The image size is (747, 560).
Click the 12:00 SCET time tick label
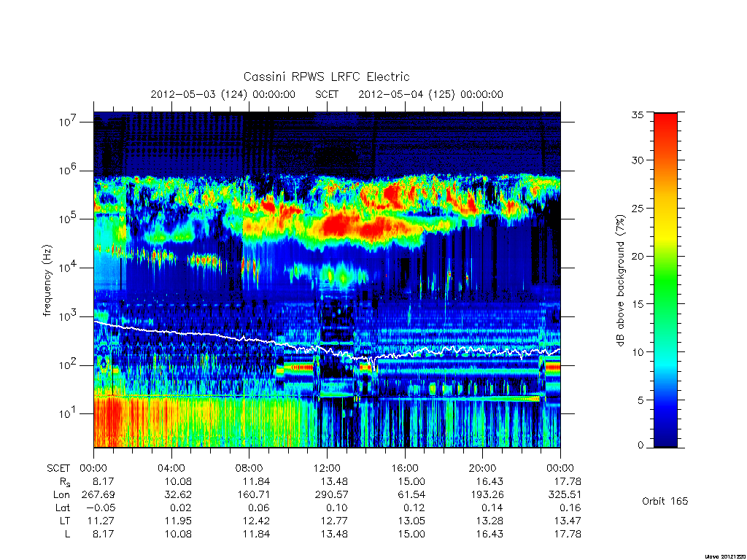[x=327, y=468]
